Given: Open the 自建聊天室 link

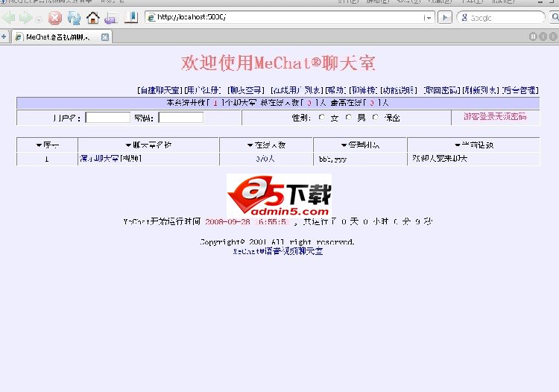Looking at the screenshot, I should [x=160, y=90].
